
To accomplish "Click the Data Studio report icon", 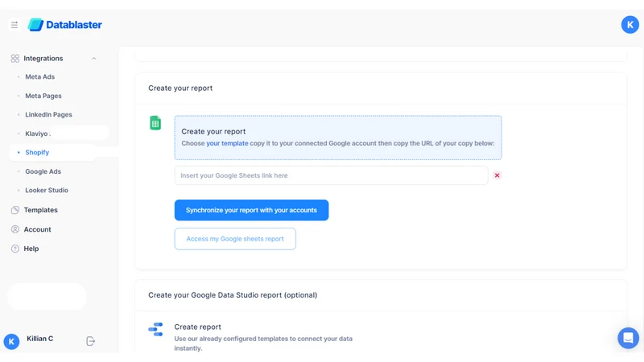I will point(155,329).
